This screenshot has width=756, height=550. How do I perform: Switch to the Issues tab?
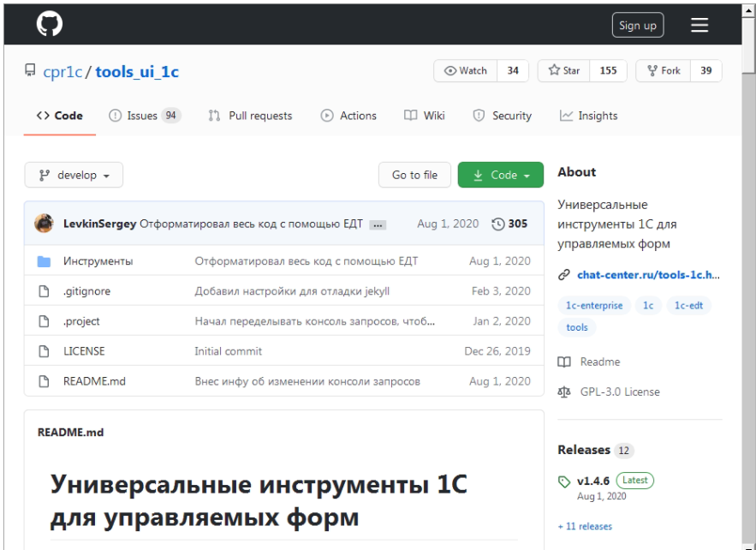[145, 116]
